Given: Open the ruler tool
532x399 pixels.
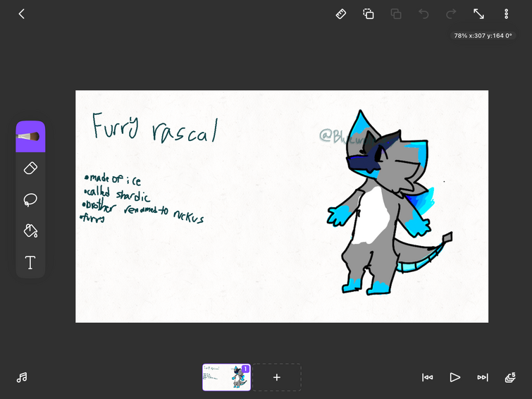Looking at the screenshot, I should coord(341,14).
